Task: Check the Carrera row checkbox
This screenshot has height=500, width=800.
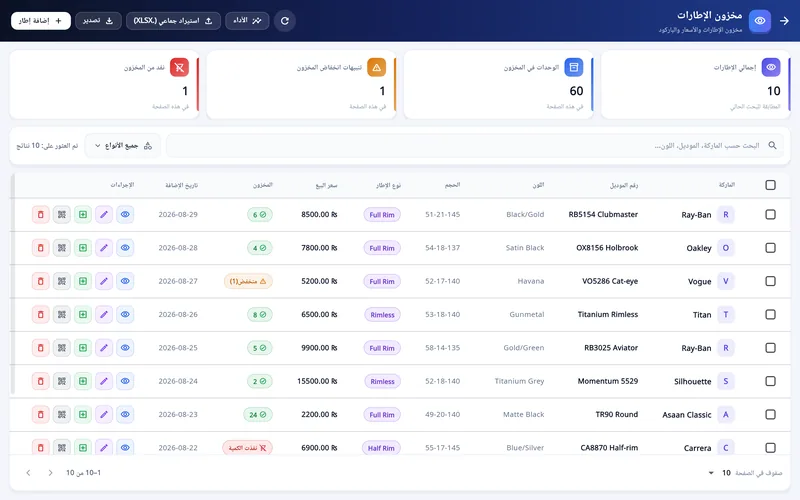Action: click(x=770, y=448)
